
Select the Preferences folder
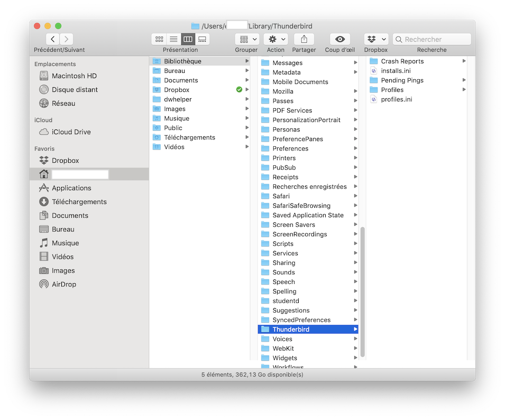click(308, 148)
